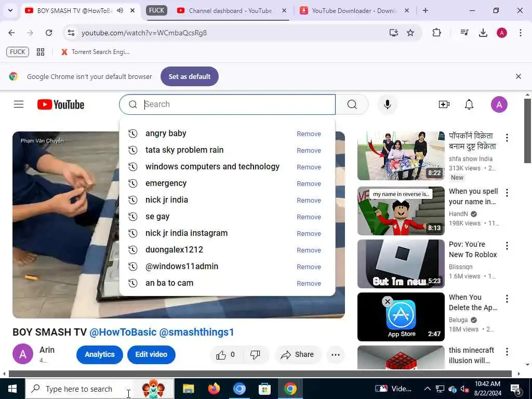
Task: Open the App Store Beluga video thumbnail
Action: [x=401, y=316]
